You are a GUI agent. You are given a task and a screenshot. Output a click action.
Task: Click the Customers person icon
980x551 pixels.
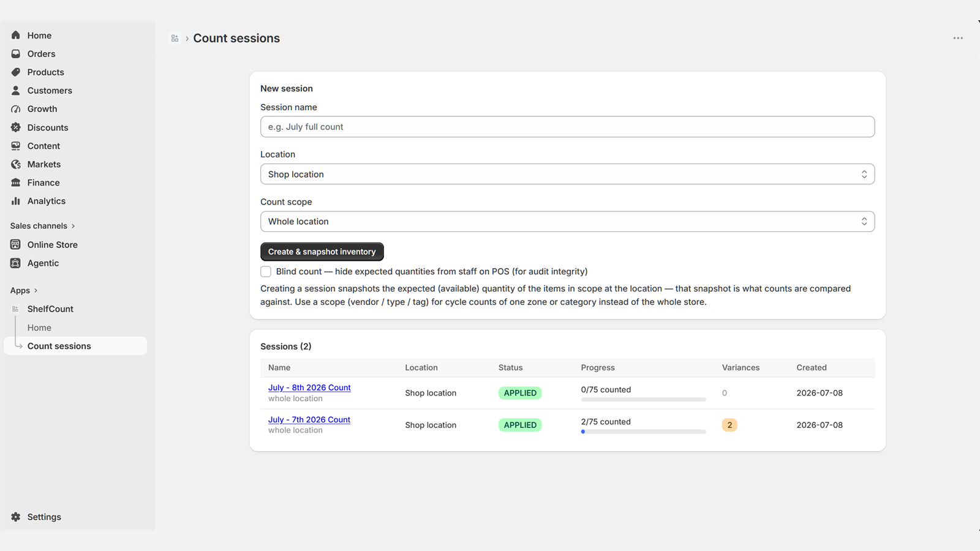pos(16,91)
